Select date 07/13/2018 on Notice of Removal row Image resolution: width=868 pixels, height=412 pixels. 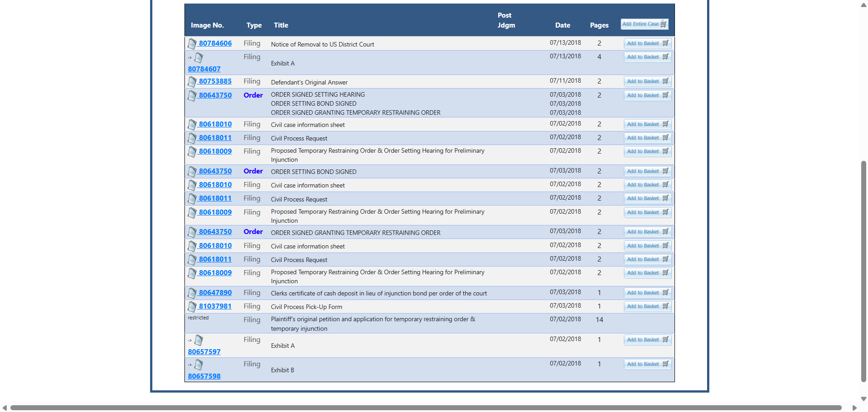tap(565, 42)
